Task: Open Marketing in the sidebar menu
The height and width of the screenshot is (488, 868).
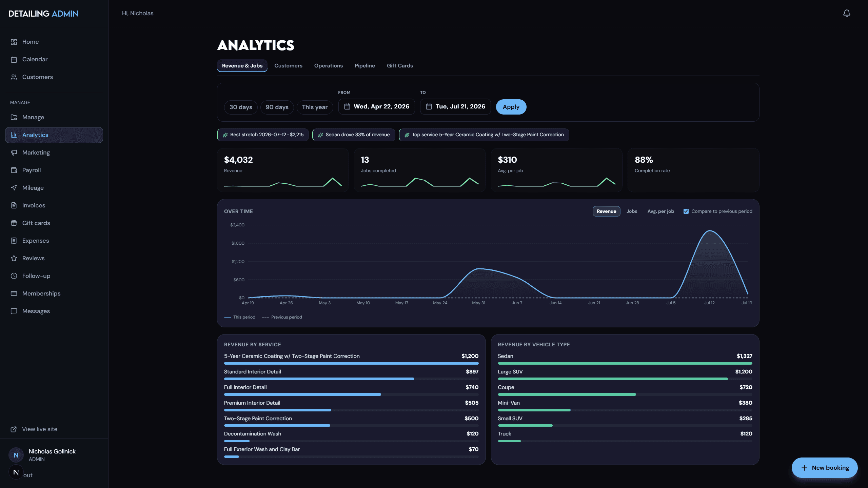Action: (x=54, y=152)
